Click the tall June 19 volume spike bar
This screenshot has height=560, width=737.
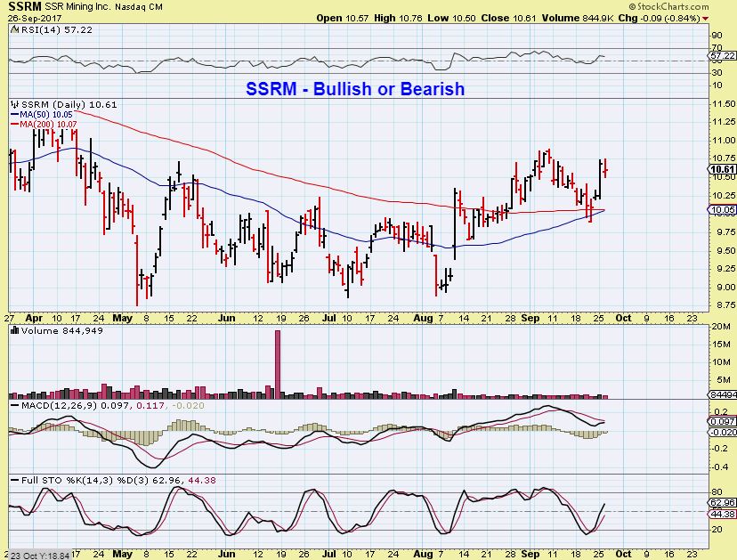pos(278,364)
